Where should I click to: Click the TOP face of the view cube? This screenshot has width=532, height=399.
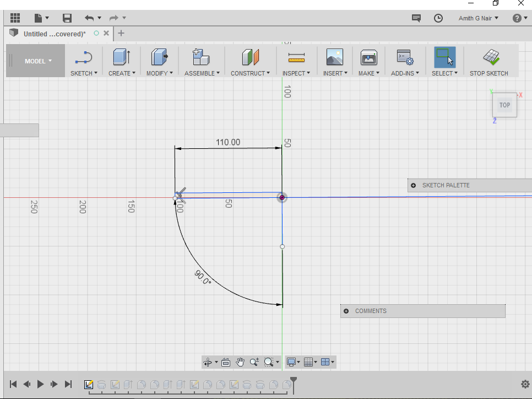(504, 105)
